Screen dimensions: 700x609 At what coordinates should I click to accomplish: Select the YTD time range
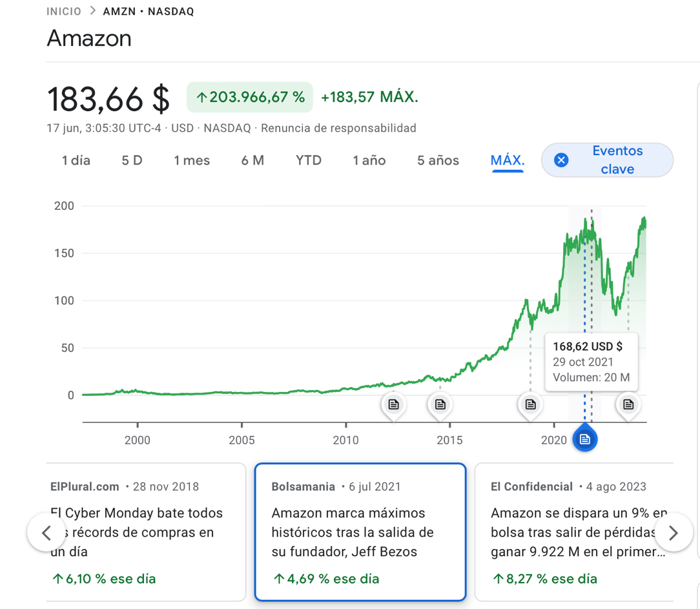pyautogui.click(x=309, y=161)
